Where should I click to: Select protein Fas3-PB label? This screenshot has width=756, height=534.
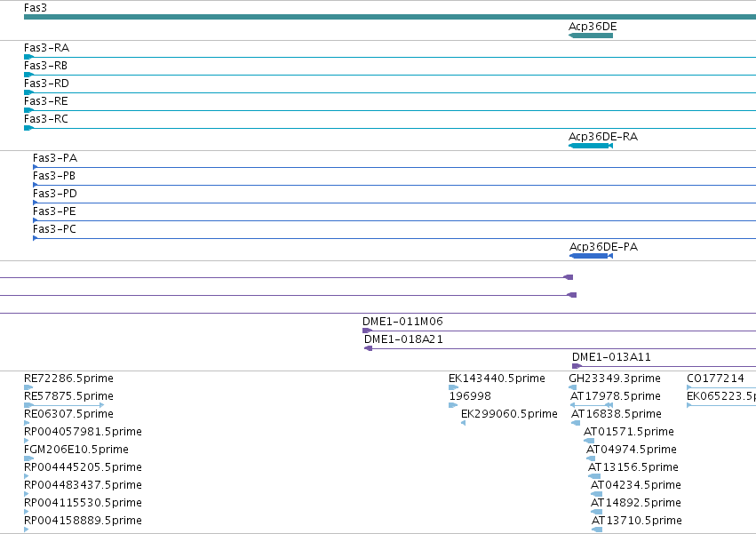coord(54,176)
